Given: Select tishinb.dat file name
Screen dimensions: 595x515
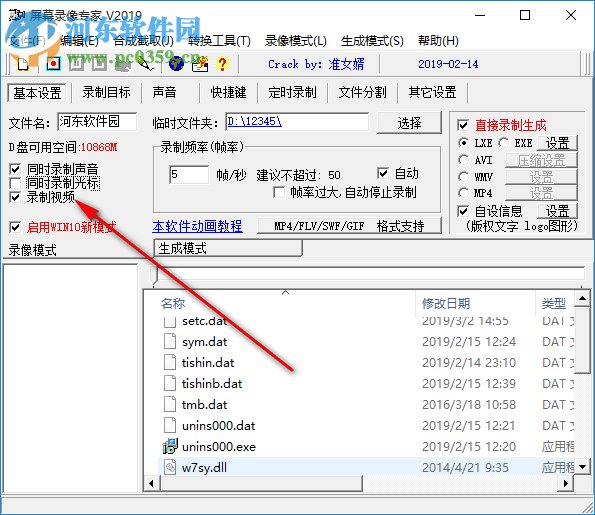Looking at the screenshot, I should click(212, 384).
